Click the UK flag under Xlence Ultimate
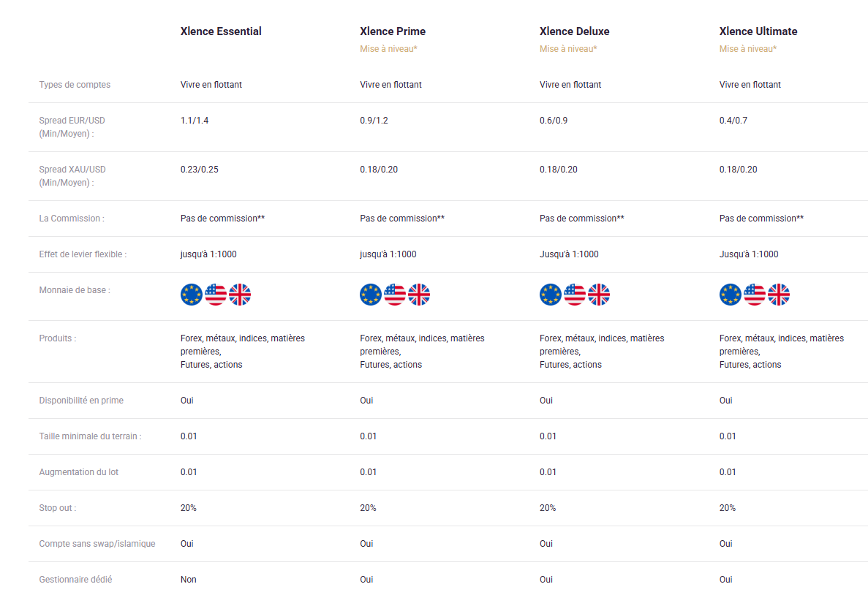The height and width of the screenshot is (595, 868). (779, 295)
